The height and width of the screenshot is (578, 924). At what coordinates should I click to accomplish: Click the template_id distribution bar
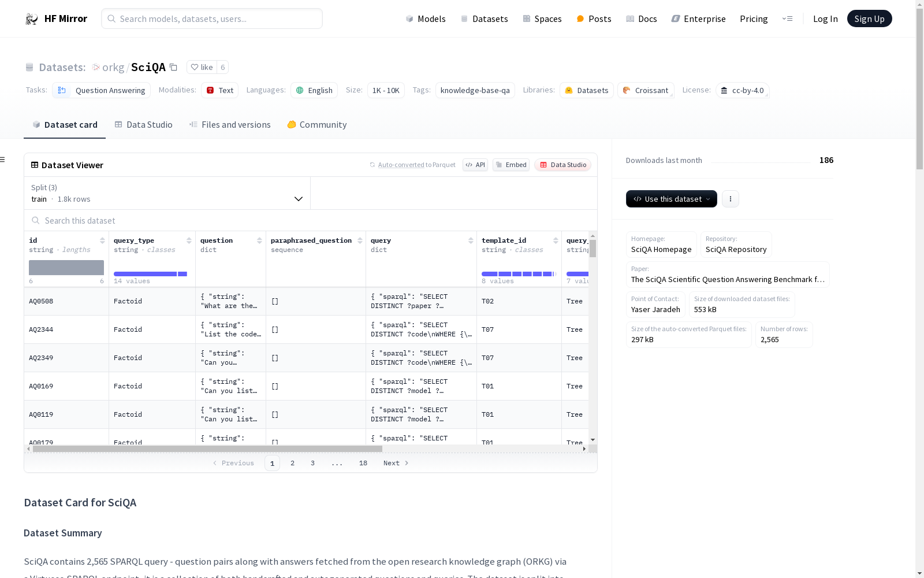click(x=519, y=274)
